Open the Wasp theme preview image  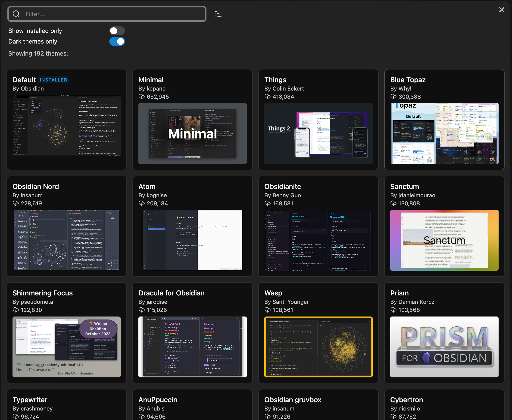(x=318, y=347)
